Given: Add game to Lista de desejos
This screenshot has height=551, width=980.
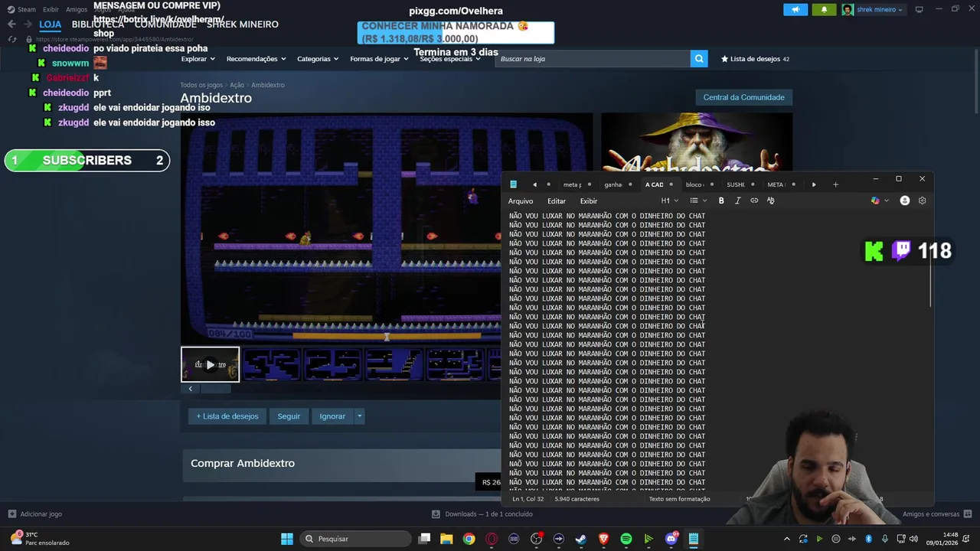Looking at the screenshot, I should coord(227,416).
